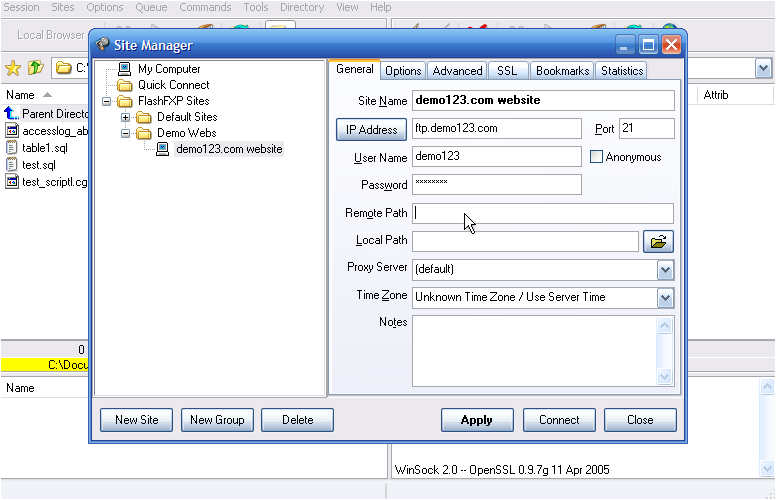This screenshot has width=776, height=500.
Task: Open the Proxy Server dropdown
Action: click(665, 269)
